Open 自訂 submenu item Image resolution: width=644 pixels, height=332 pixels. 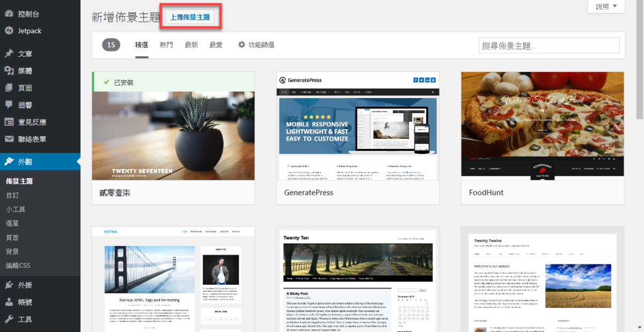(12, 195)
